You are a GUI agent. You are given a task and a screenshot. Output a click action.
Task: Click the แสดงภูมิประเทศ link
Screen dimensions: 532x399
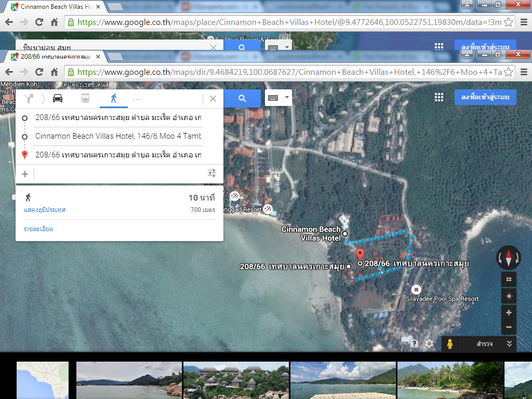pyautogui.click(x=45, y=210)
